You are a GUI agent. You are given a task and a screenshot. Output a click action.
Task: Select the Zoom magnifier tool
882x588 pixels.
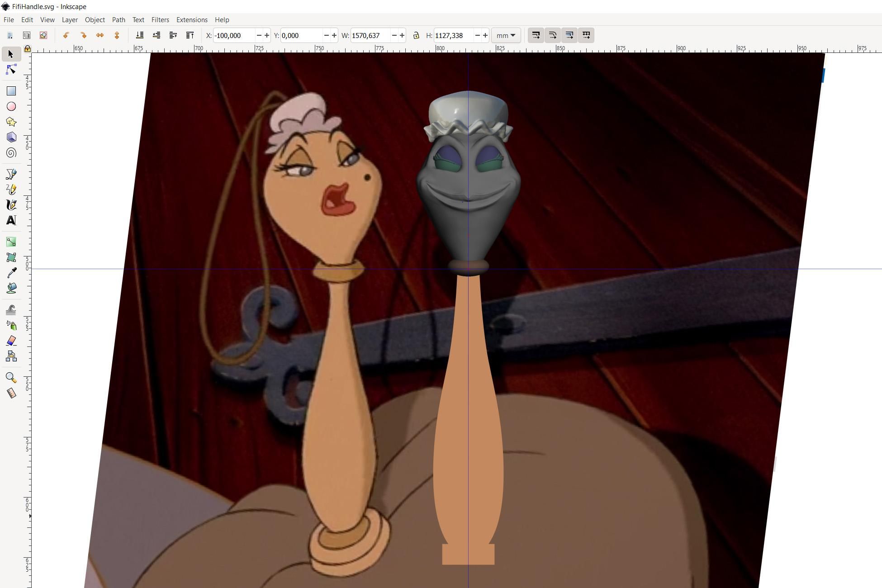click(x=11, y=378)
